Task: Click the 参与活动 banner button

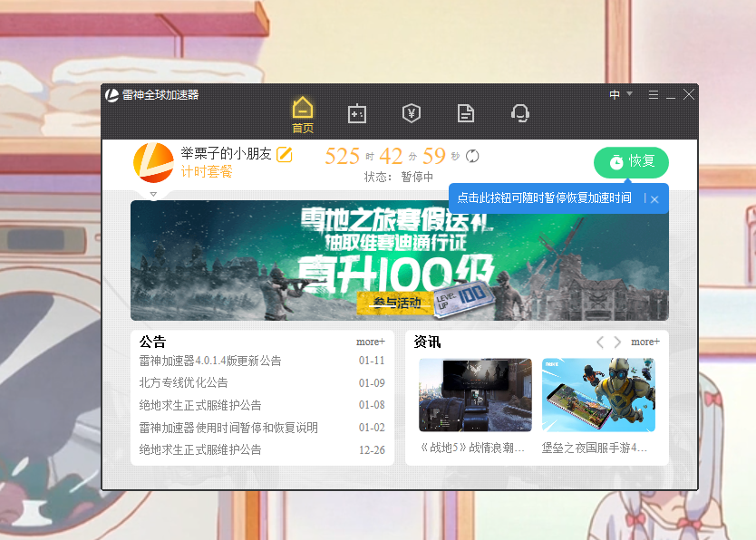Action: [x=395, y=303]
